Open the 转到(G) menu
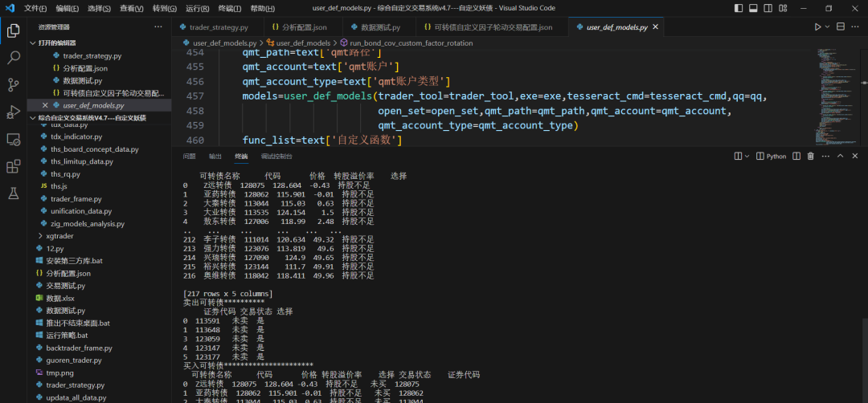 (165, 8)
